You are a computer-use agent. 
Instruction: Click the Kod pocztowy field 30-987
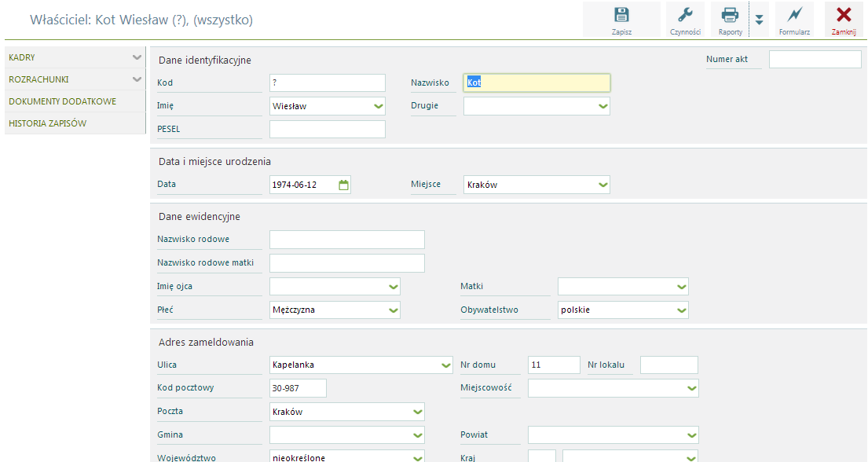[x=298, y=388]
